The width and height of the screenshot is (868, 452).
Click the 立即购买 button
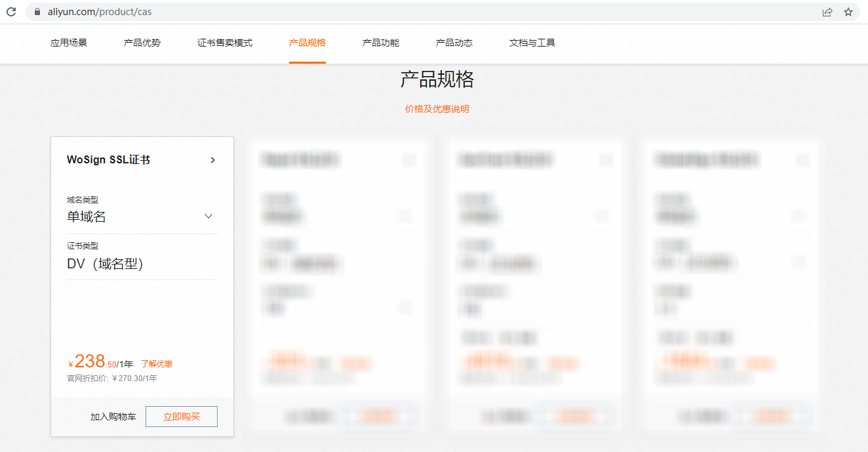pyautogui.click(x=182, y=417)
